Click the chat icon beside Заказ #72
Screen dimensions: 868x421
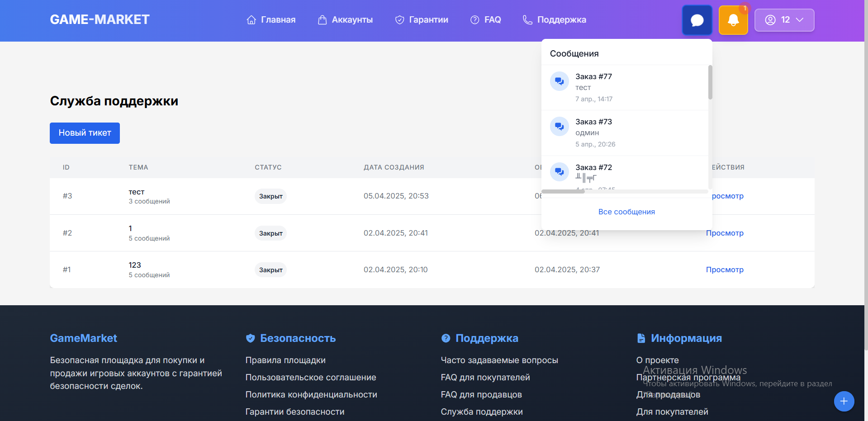tap(560, 172)
